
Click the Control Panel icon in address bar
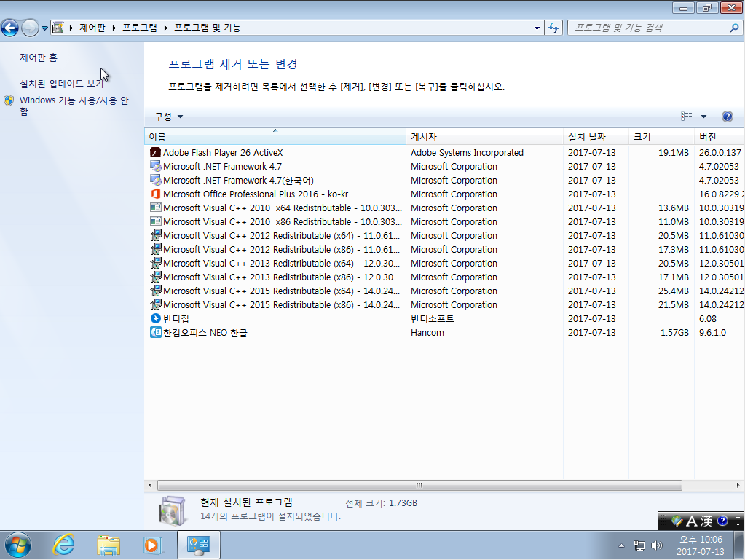point(58,28)
